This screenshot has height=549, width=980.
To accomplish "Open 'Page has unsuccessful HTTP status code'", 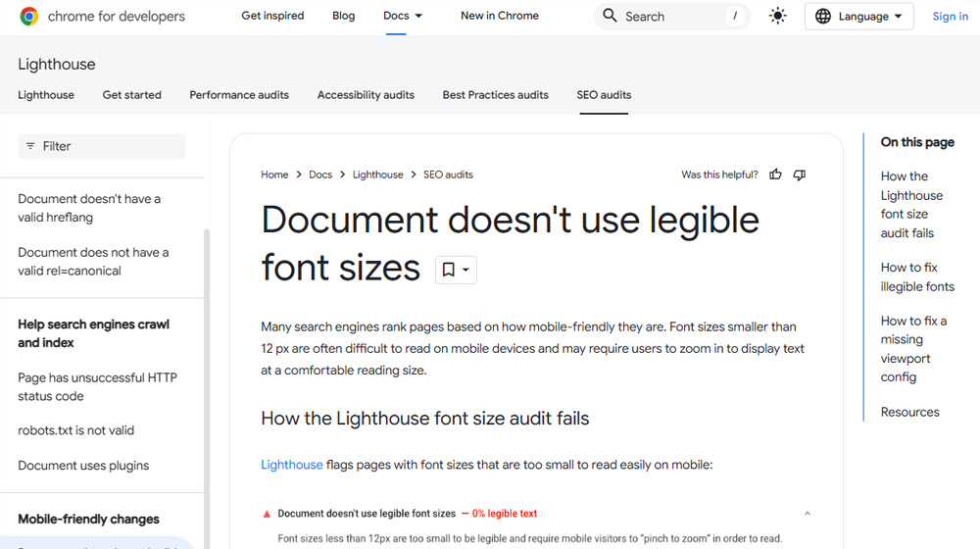I will (x=97, y=386).
